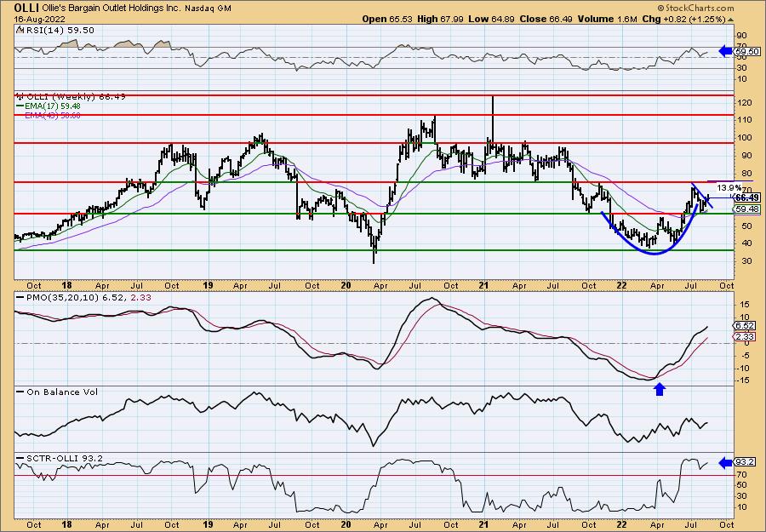Click the -15 label on PMO axis
This screenshot has width=766, height=532.
(x=743, y=381)
